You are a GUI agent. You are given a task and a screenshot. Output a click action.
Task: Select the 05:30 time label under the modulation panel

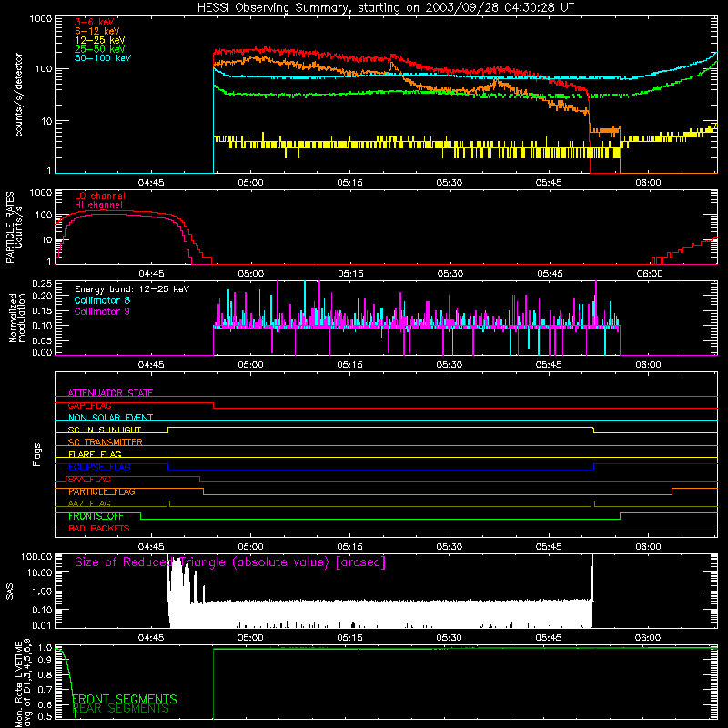coord(449,365)
